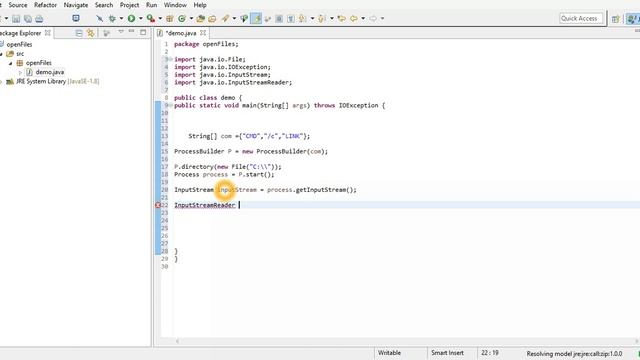The width and height of the screenshot is (640, 360).
Task: Open the Project menu
Action: (x=129, y=5)
